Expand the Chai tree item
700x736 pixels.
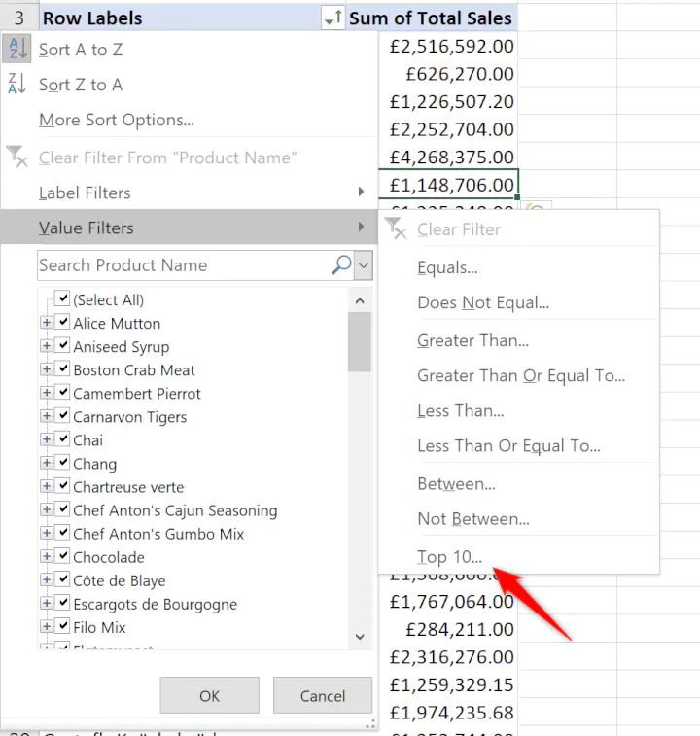click(46, 440)
